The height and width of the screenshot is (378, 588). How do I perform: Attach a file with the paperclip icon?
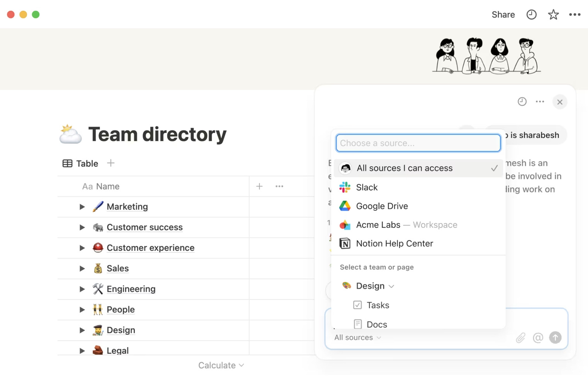pos(520,338)
